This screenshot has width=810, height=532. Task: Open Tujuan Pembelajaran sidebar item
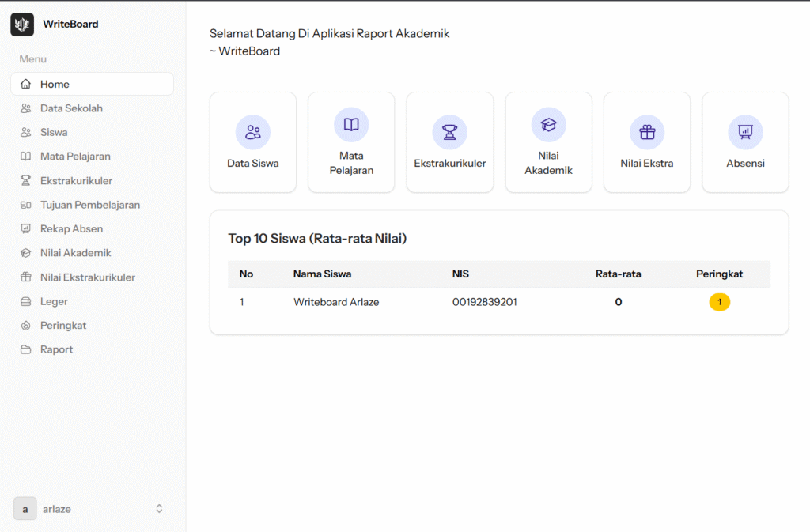point(90,205)
